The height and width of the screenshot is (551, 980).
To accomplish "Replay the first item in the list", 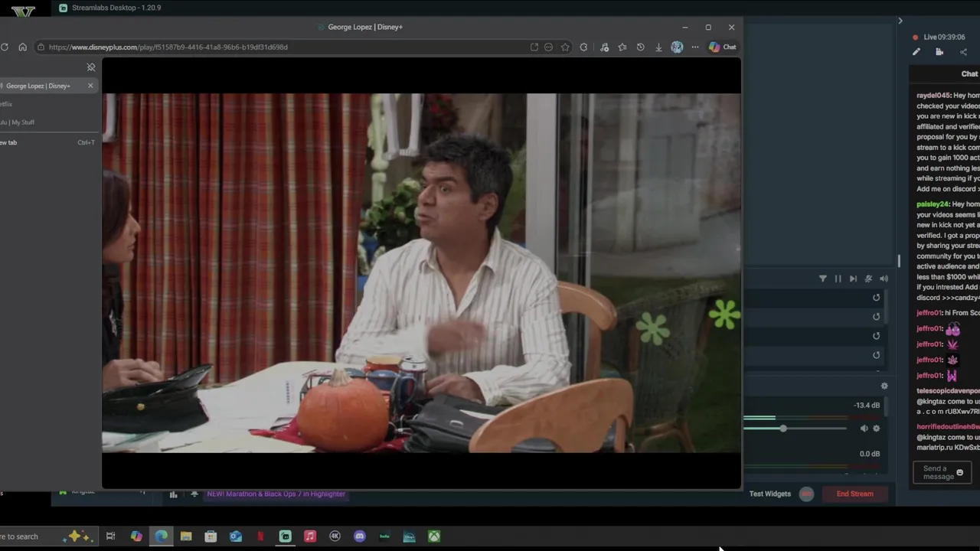I will [877, 298].
